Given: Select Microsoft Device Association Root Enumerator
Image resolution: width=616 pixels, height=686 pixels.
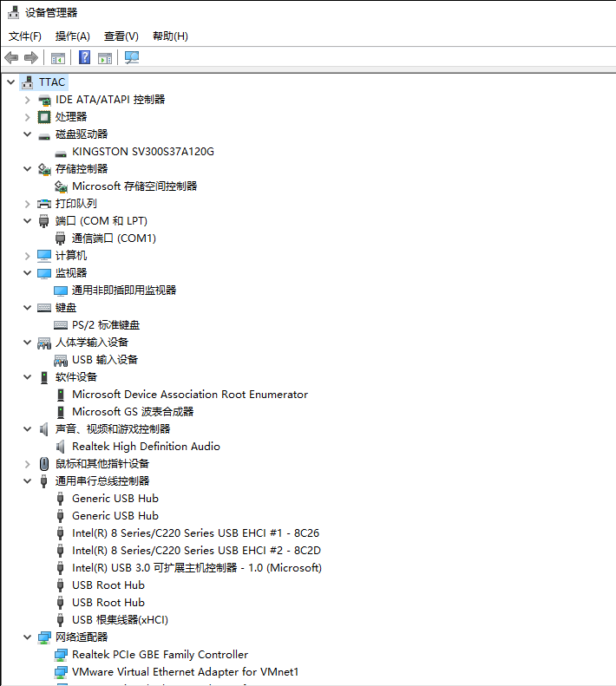Looking at the screenshot, I should pyautogui.click(x=190, y=395).
